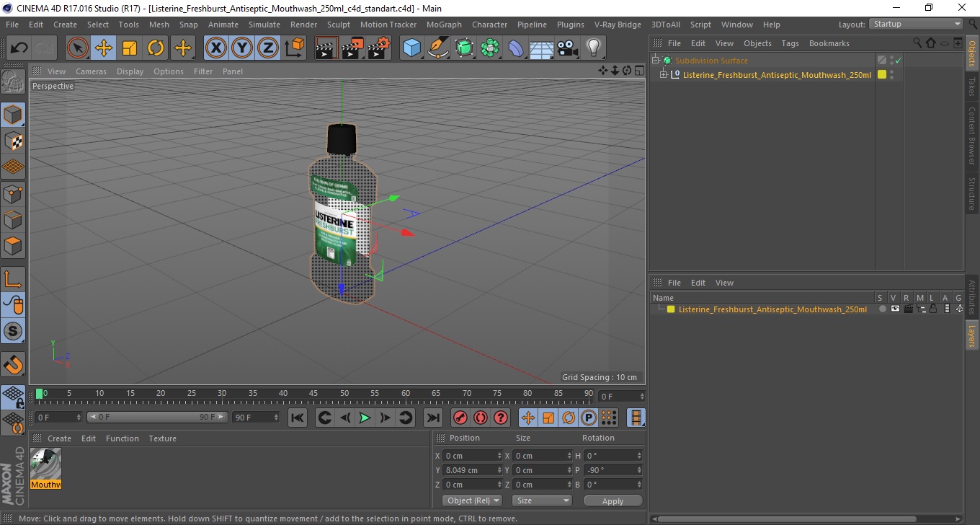Open Edit Render Settings
The image size is (980, 525).
click(379, 48)
